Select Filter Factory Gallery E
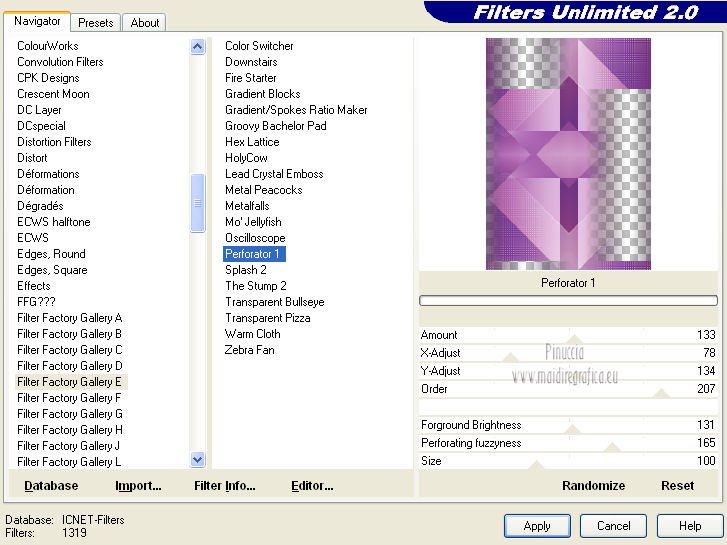The height and width of the screenshot is (545, 727). click(70, 382)
